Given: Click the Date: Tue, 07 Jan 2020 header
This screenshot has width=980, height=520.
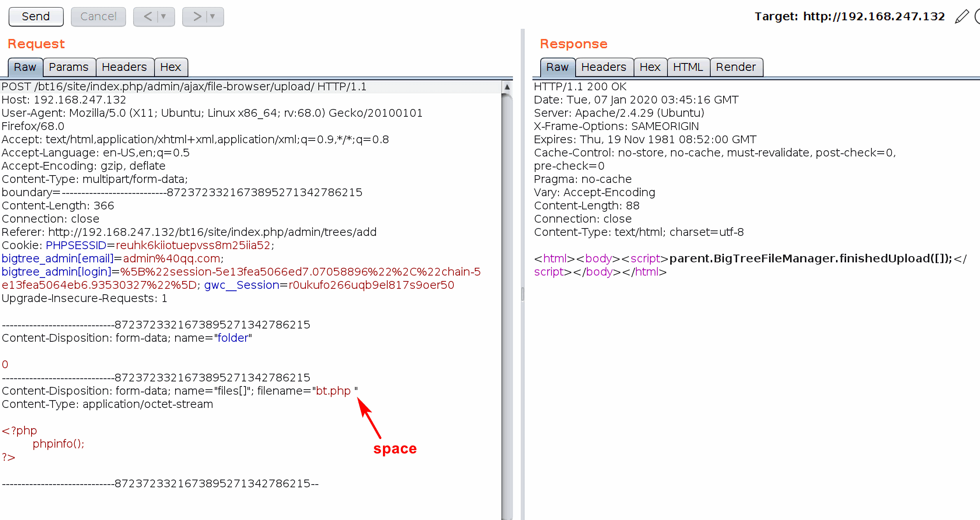Looking at the screenshot, I should (636, 100).
